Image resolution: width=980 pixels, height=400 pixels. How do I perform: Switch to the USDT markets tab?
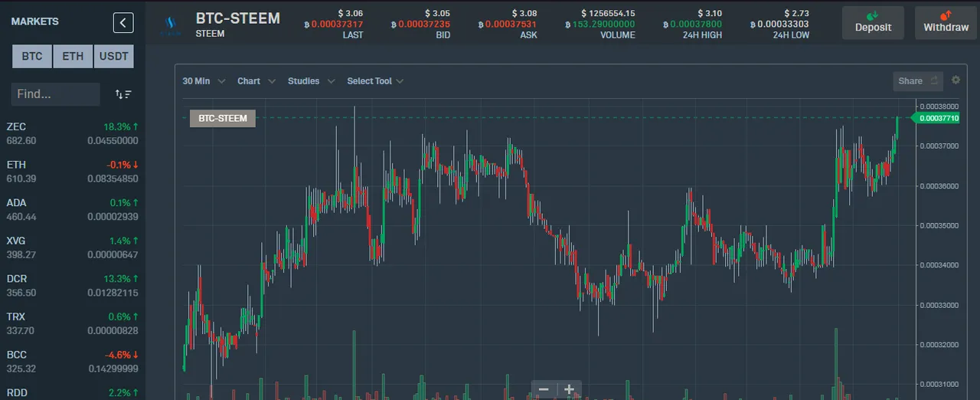click(x=113, y=56)
